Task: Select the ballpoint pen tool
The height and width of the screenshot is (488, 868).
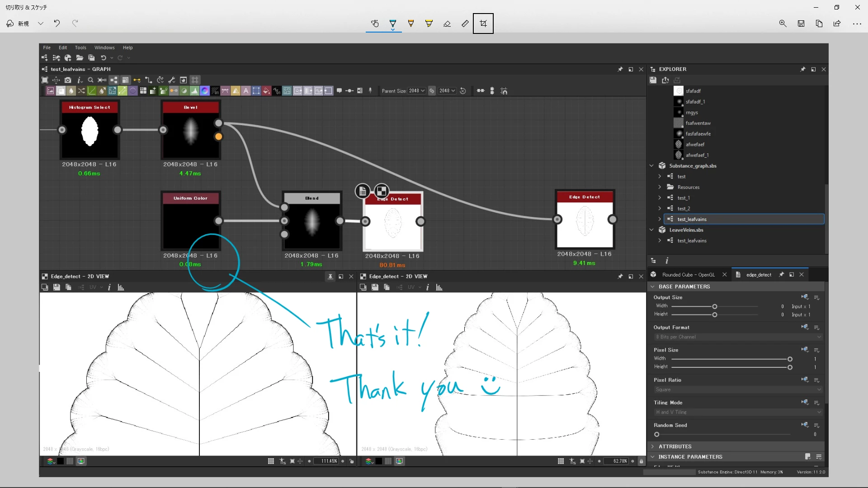Action: tap(392, 23)
